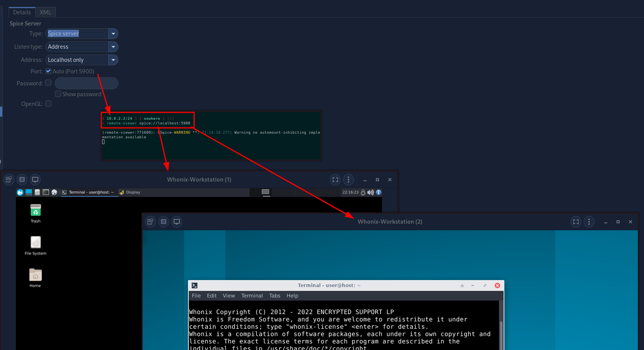Click the show desktop panel icon
The width and height of the screenshot is (644, 350).
pos(29,192)
